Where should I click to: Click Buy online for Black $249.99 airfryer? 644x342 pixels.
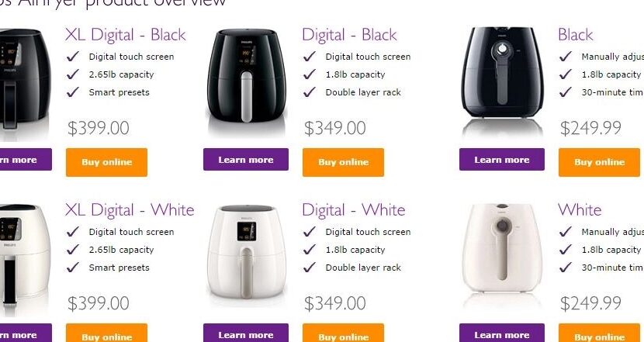599,162
